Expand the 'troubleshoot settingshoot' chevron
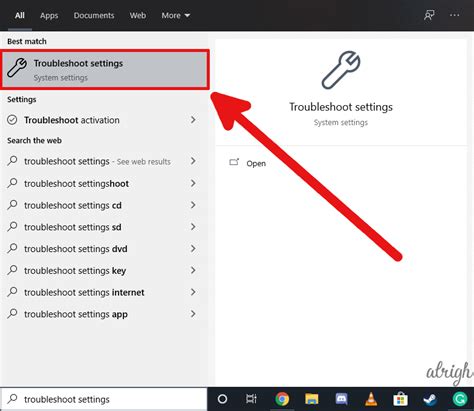This screenshot has height=411, width=474. [x=193, y=183]
